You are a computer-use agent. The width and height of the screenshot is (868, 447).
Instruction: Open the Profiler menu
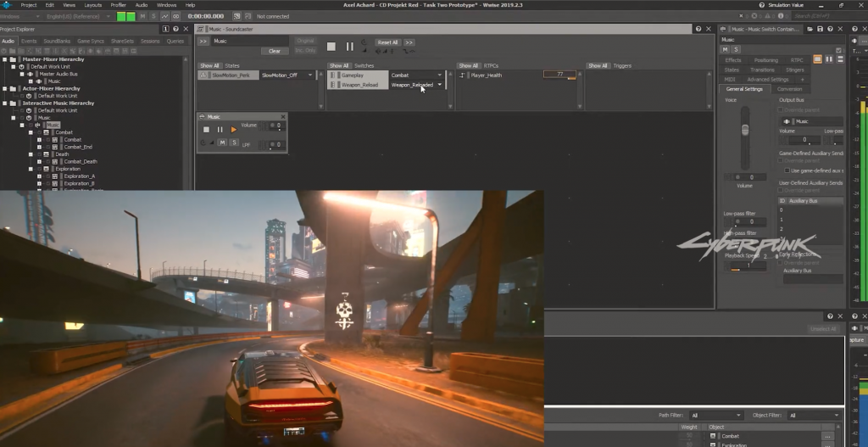(119, 5)
